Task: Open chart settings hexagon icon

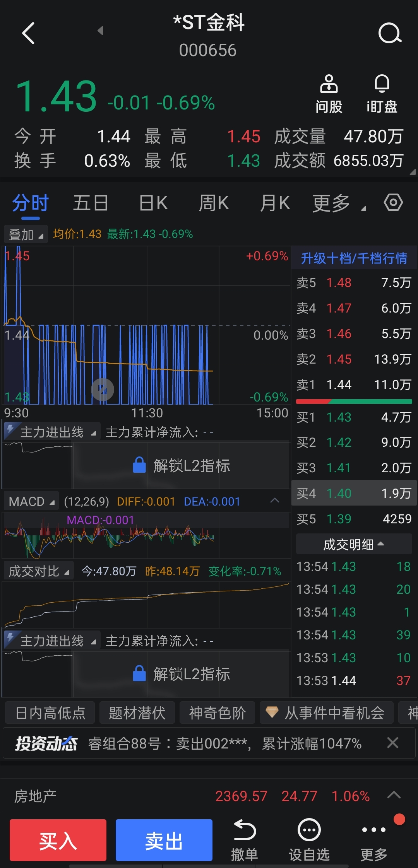Action: click(x=394, y=203)
